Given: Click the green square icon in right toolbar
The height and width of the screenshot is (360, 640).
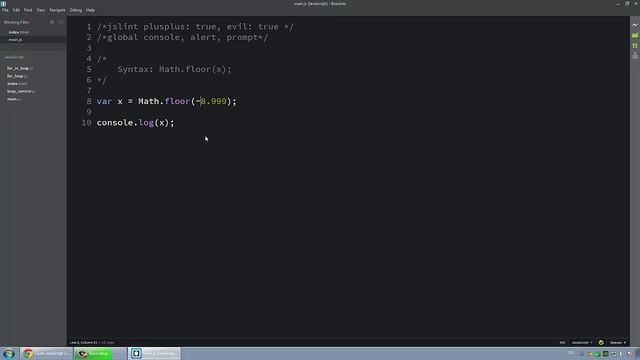Looking at the screenshot, I should pos(635,46).
